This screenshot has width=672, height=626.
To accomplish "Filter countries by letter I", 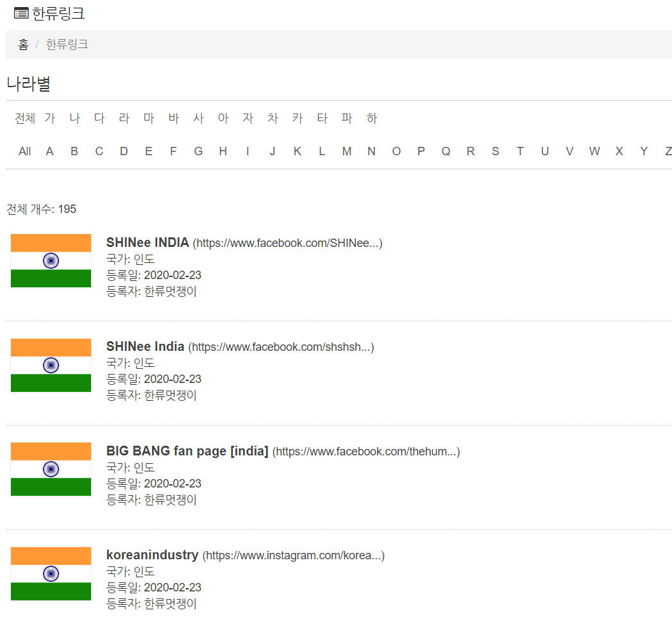I will (248, 151).
